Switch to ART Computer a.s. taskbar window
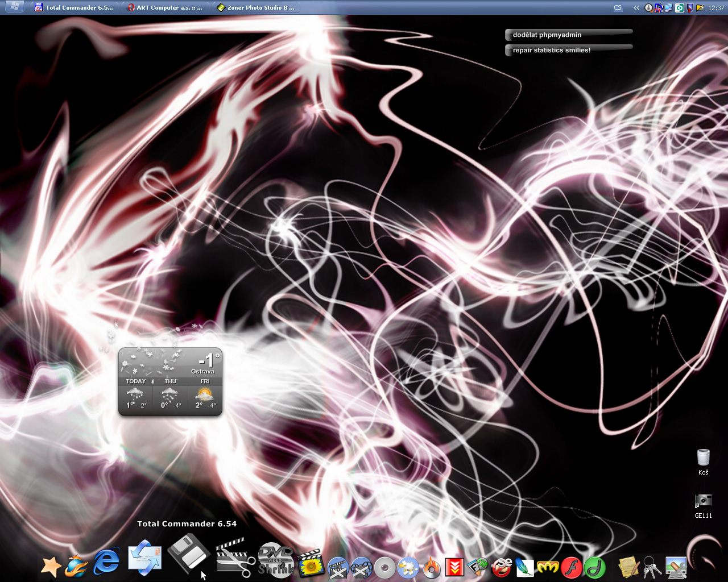 tap(165, 7)
